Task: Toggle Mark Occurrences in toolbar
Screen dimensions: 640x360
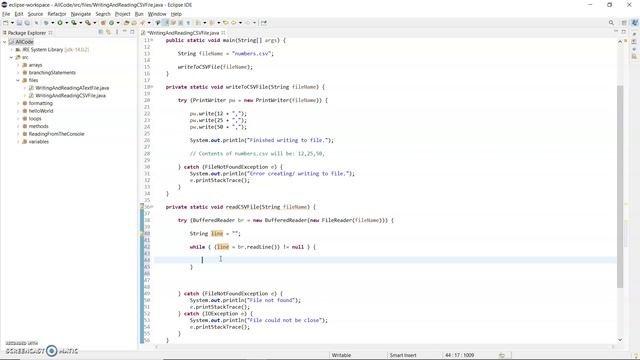Action: 165,23
